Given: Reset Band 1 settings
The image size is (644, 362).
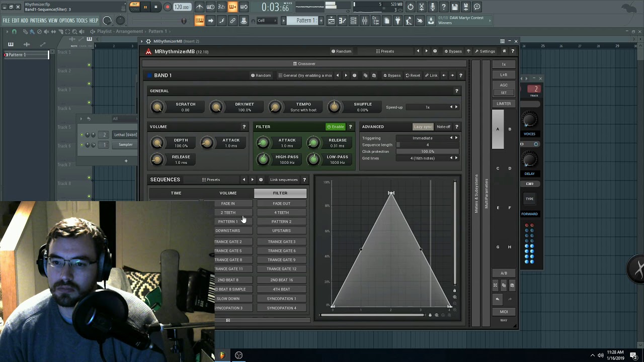Looking at the screenshot, I should 413,75.
